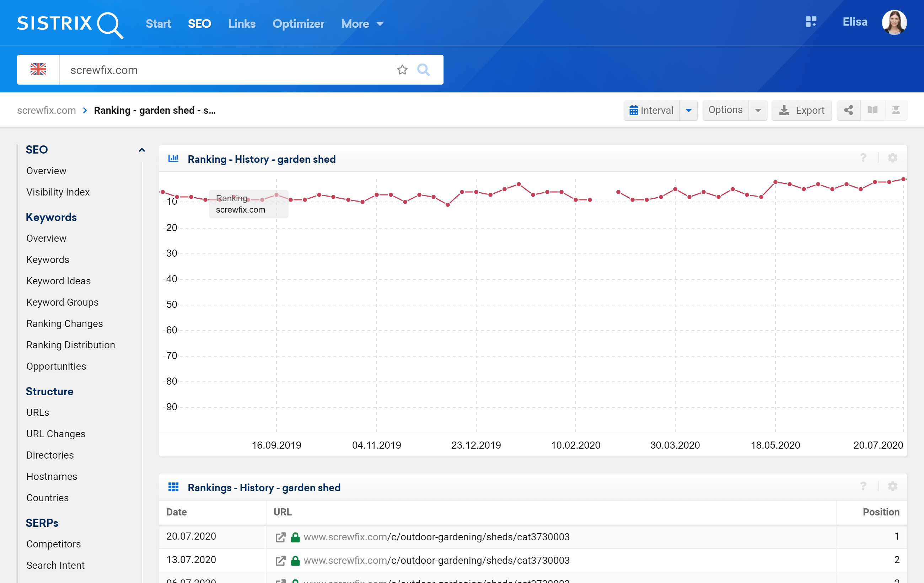Open the handbook book icon
Screen dimensions: 924x583
872,110
